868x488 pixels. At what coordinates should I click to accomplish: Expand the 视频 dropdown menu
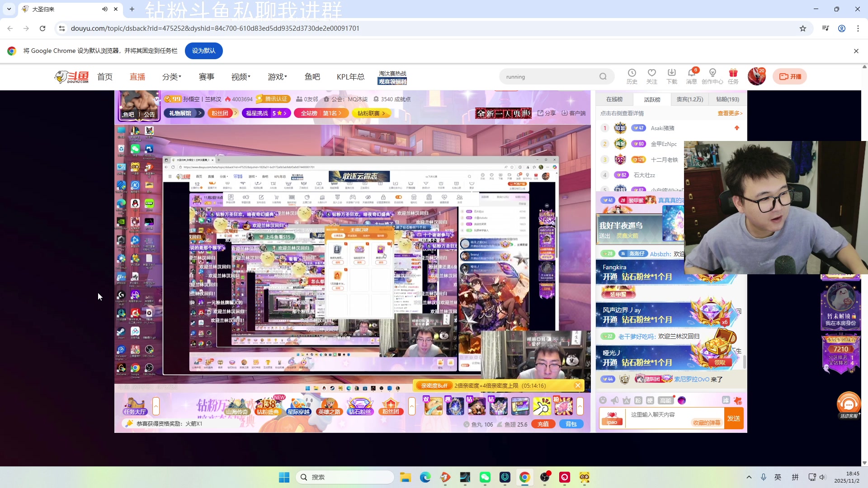240,76
